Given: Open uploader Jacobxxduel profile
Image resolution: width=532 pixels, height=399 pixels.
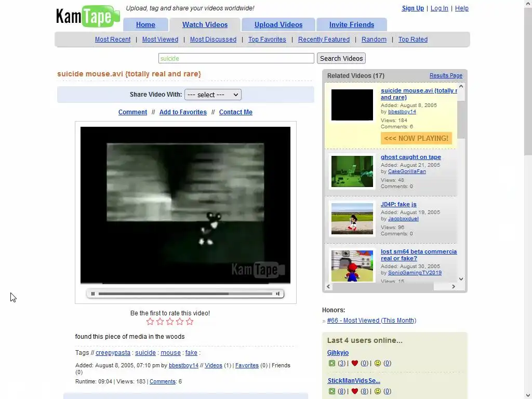Looking at the screenshot, I should point(403,219).
